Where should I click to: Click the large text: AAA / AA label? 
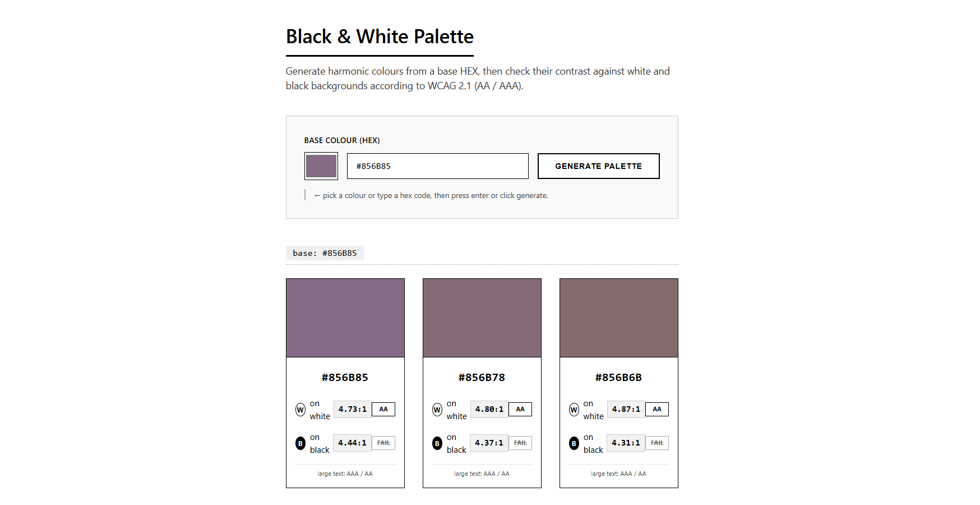click(345, 474)
